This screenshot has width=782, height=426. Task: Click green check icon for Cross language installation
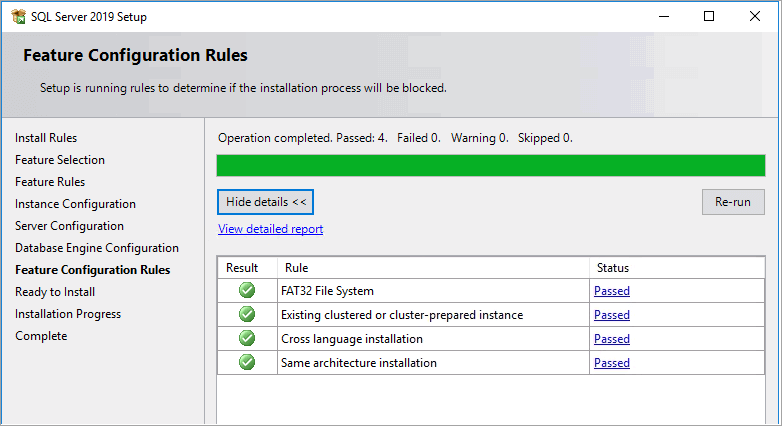coord(247,338)
